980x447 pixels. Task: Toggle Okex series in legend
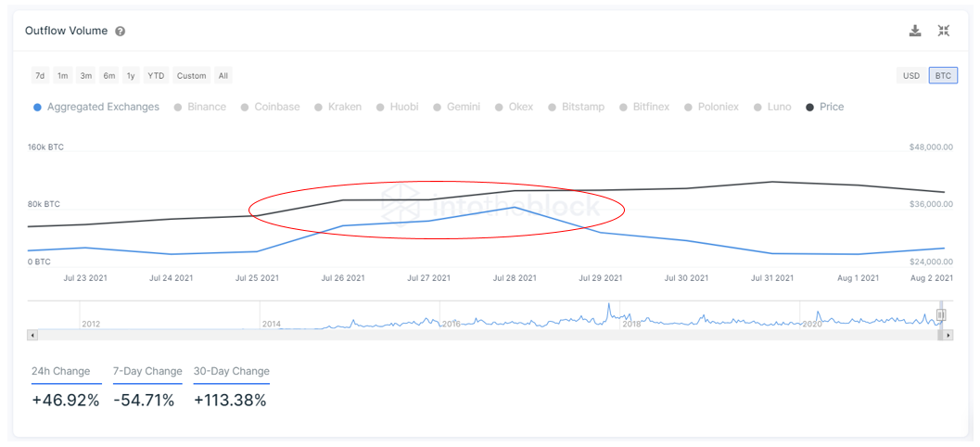click(x=515, y=107)
